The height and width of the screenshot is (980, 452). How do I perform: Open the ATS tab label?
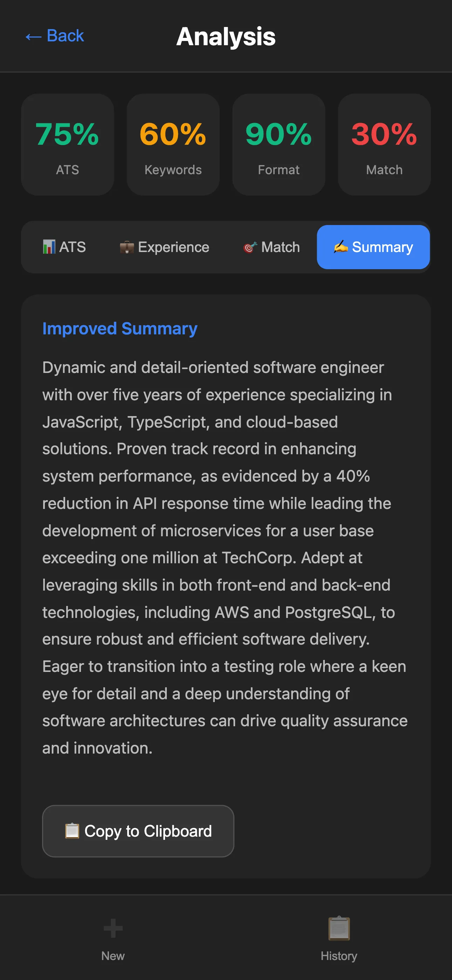(72, 247)
